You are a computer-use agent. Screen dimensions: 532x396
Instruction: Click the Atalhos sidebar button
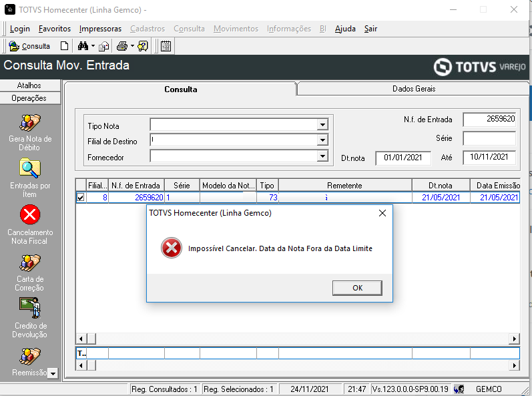coord(30,85)
